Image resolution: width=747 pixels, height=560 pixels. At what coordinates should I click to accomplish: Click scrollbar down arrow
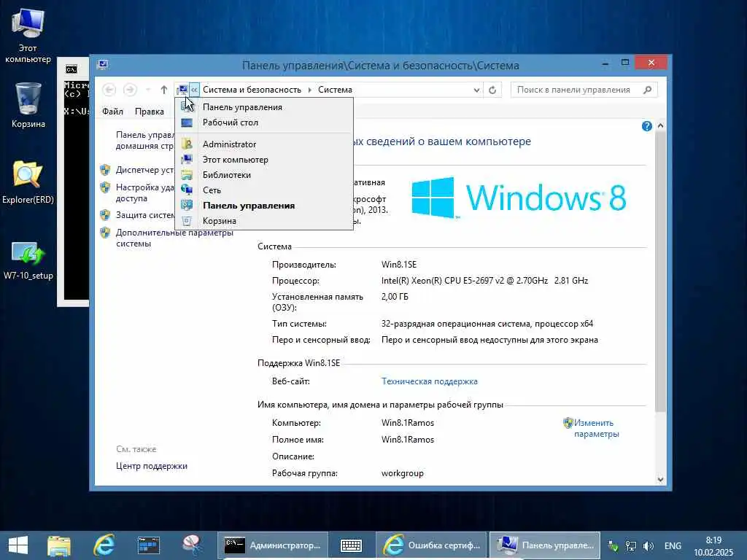[660, 480]
